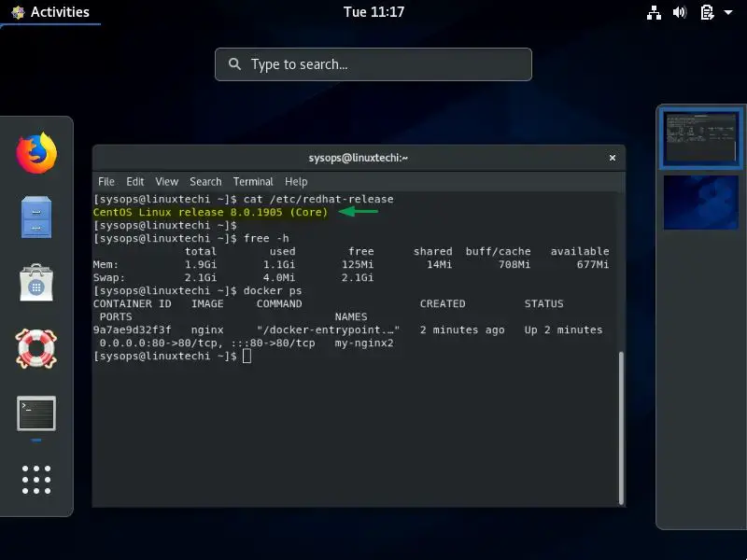The image size is (747, 560).
Task: Open the Software store icon
Action: pyautogui.click(x=36, y=283)
